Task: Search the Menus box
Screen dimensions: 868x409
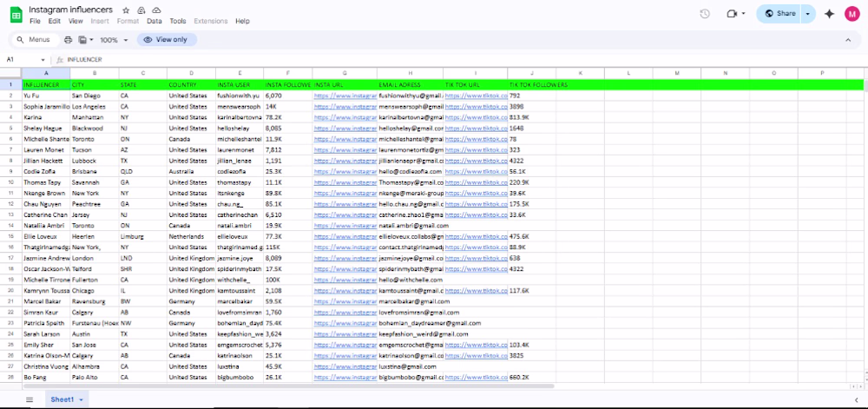Action: [x=35, y=40]
